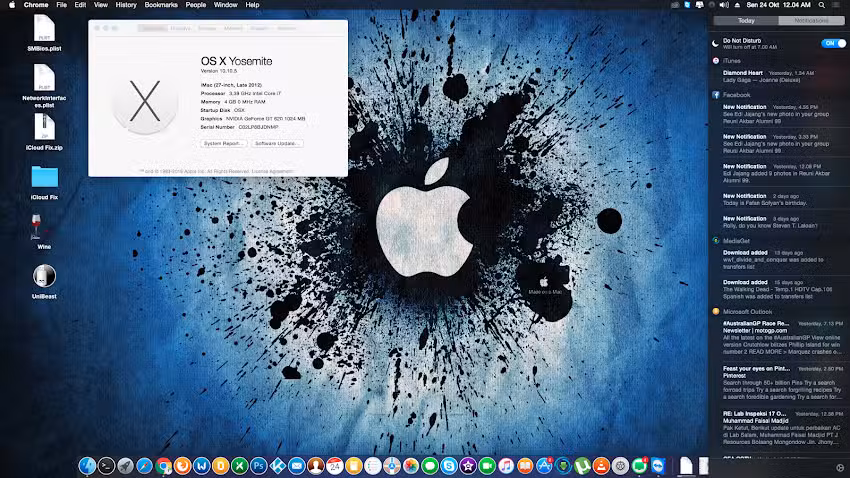The width and height of the screenshot is (850, 478).
Task: Launch Terminal from the dock
Action: [106, 466]
